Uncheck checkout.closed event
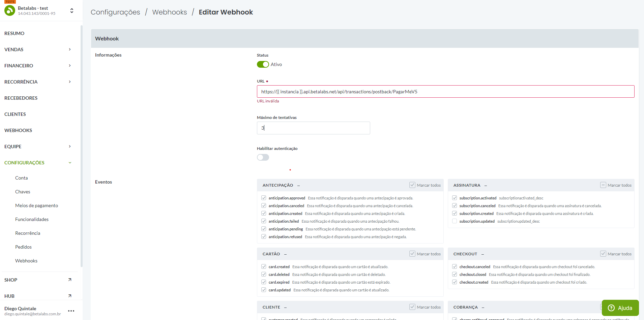The height and width of the screenshot is (320, 644). pos(455,274)
